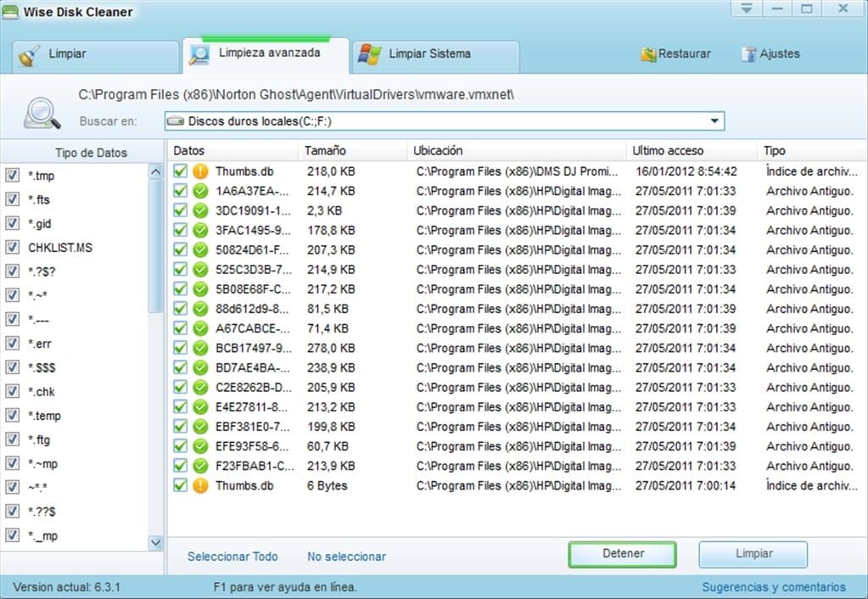
Task: Click the broom icon on Limpiar tab
Action: (29, 56)
